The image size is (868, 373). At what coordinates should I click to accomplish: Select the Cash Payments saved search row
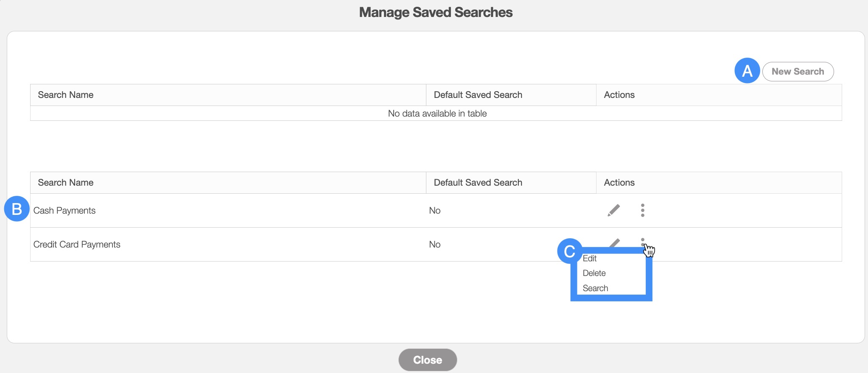64,211
